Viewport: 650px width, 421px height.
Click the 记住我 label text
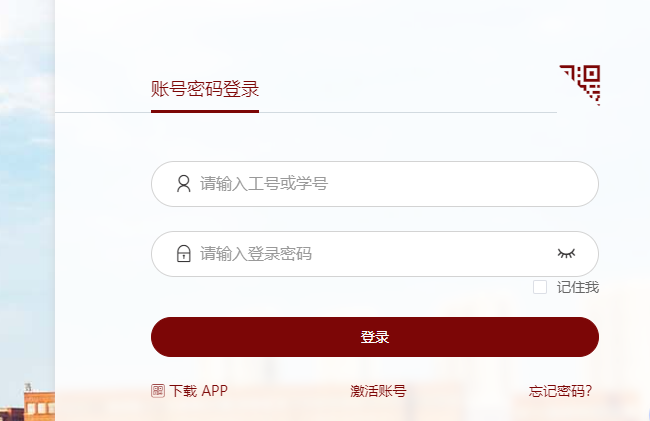[x=578, y=288]
